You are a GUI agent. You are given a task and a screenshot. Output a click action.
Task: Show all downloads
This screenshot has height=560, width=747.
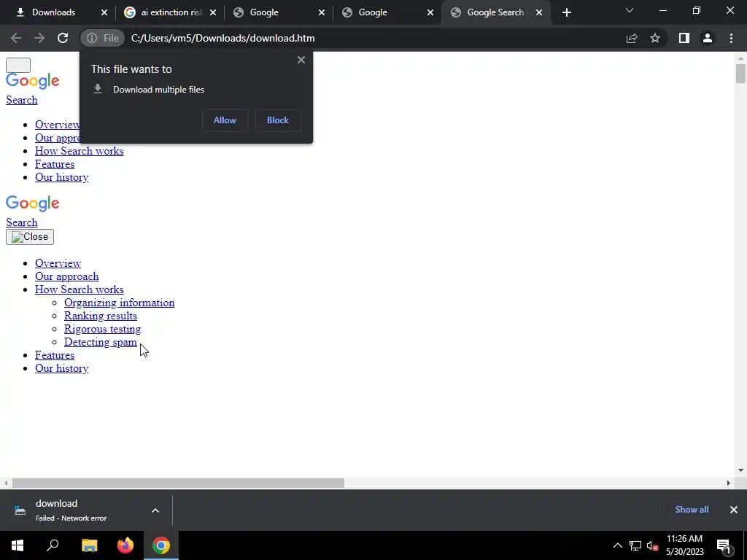[x=692, y=510]
